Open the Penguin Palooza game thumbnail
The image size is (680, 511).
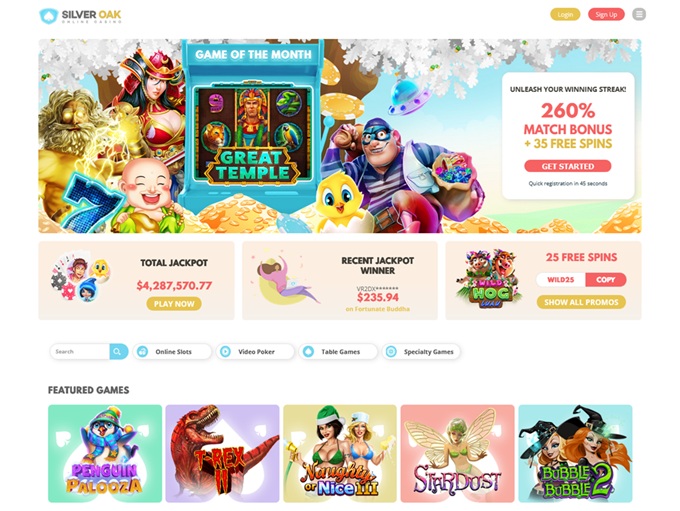[105, 454]
